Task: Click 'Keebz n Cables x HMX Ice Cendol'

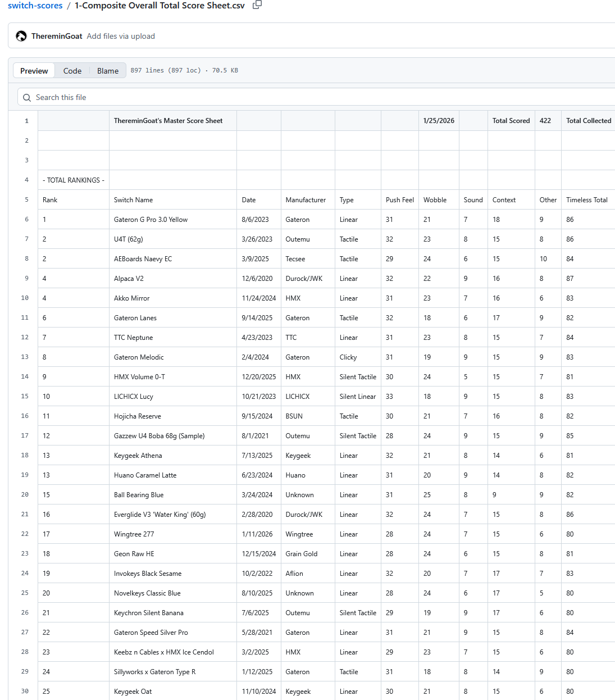Action: [173, 652]
